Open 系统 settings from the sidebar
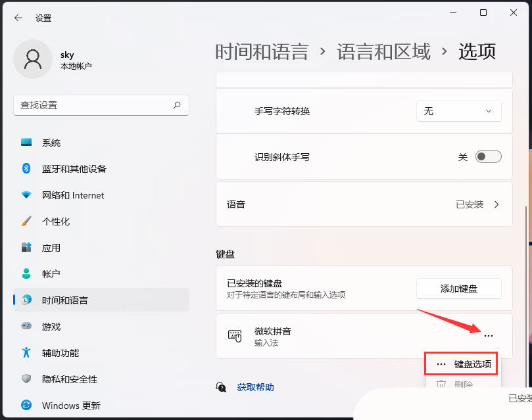532x420 pixels. [x=51, y=143]
